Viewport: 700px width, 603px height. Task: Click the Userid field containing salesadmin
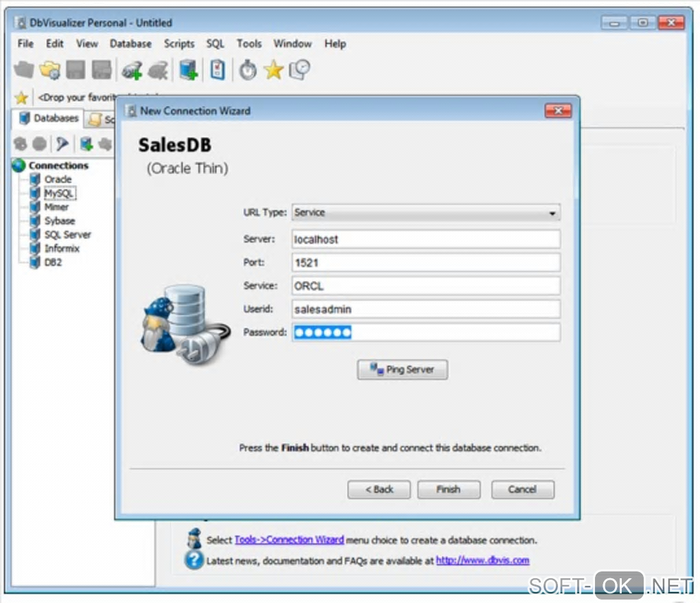click(x=426, y=309)
